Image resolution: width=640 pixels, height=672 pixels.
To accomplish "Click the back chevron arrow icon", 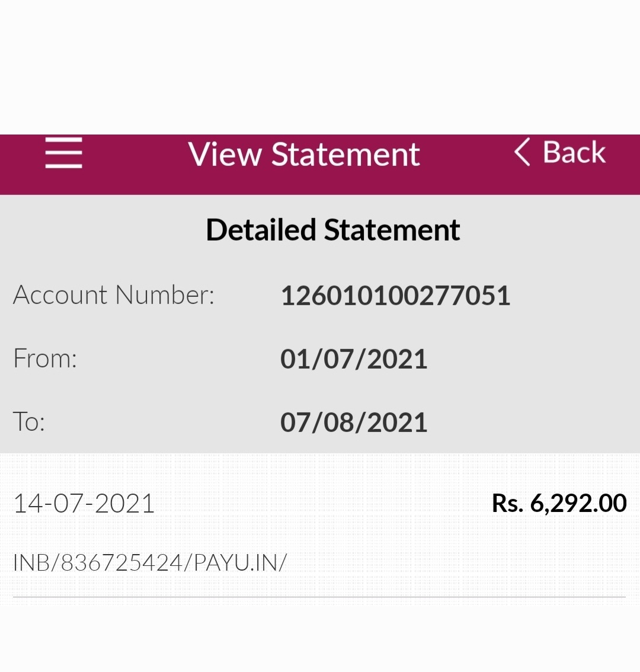I will tap(521, 152).
